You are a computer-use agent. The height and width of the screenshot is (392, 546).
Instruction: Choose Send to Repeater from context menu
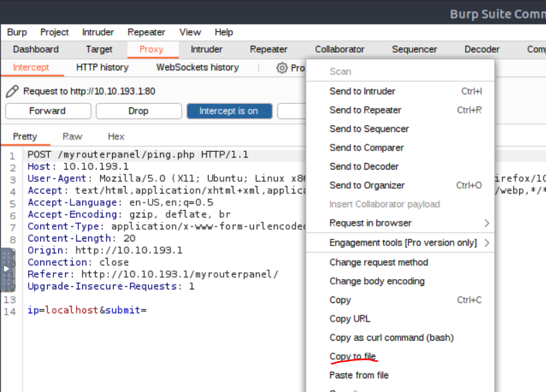click(x=400, y=110)
